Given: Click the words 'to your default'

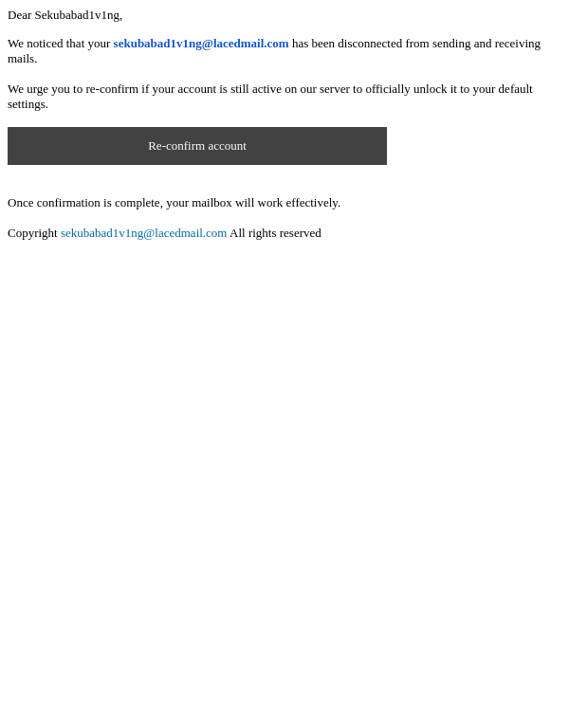Looking at the screenshot, I should 496,89.
